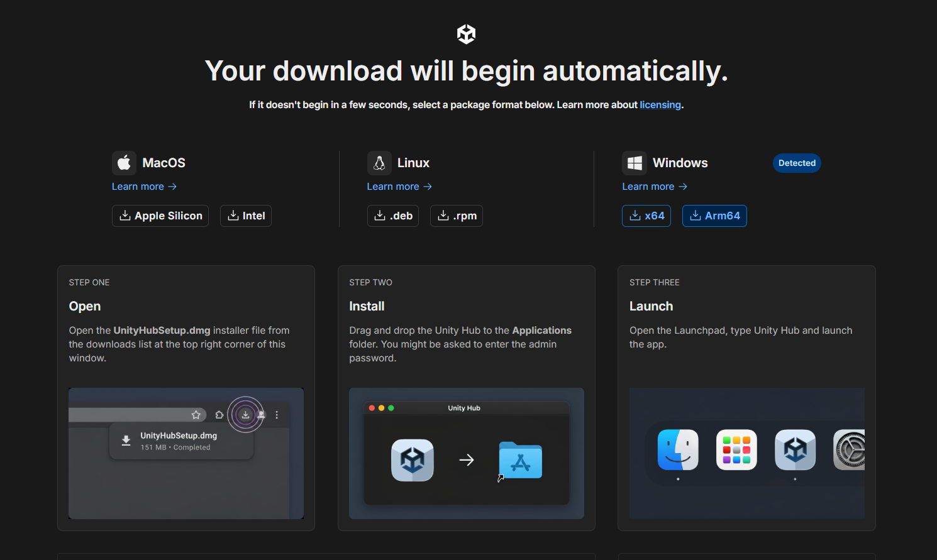The height and width of the screenshot is (560, 937).
Task: Download the Windows x64 installer
Action: (x=646, y=216)
